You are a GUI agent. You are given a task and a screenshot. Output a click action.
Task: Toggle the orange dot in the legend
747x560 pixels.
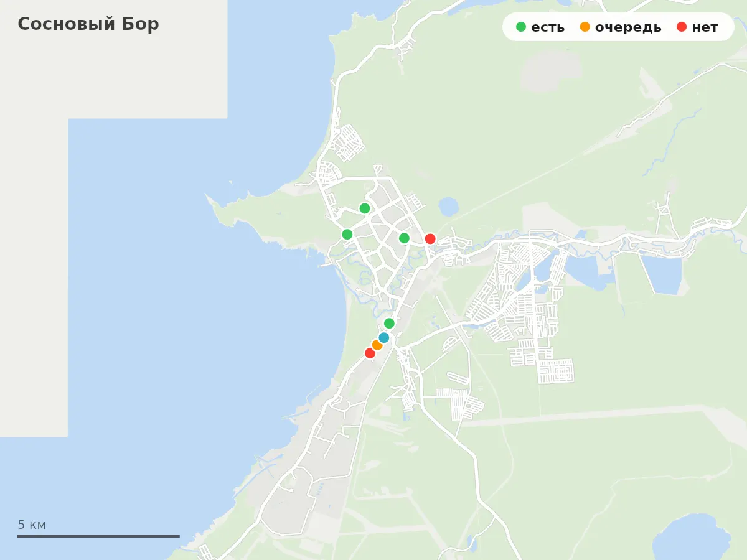(585, 27)
